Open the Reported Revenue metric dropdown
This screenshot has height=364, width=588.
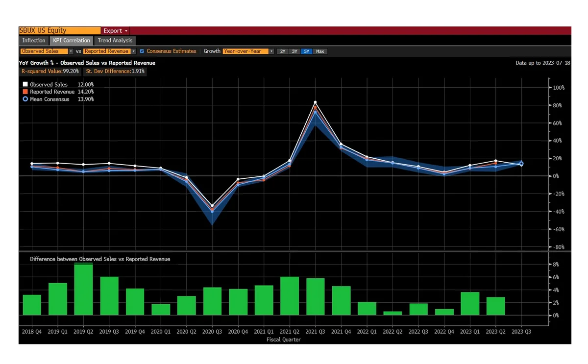coord(133,51)
